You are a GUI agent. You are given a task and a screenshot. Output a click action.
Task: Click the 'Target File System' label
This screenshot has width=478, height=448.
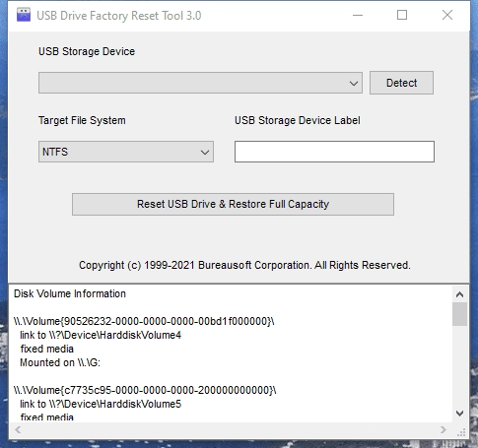pos(82,120)
